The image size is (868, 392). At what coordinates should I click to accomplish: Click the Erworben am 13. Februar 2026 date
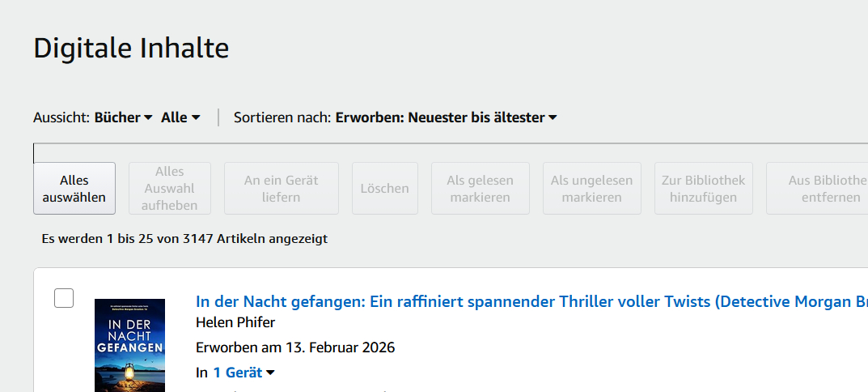(295, 347)
